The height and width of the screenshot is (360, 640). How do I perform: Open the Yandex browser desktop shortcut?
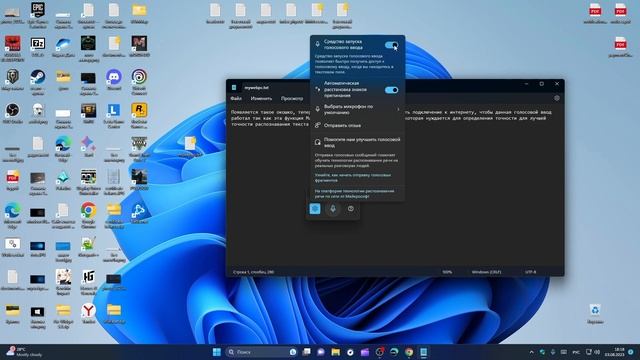coord(89,313)
